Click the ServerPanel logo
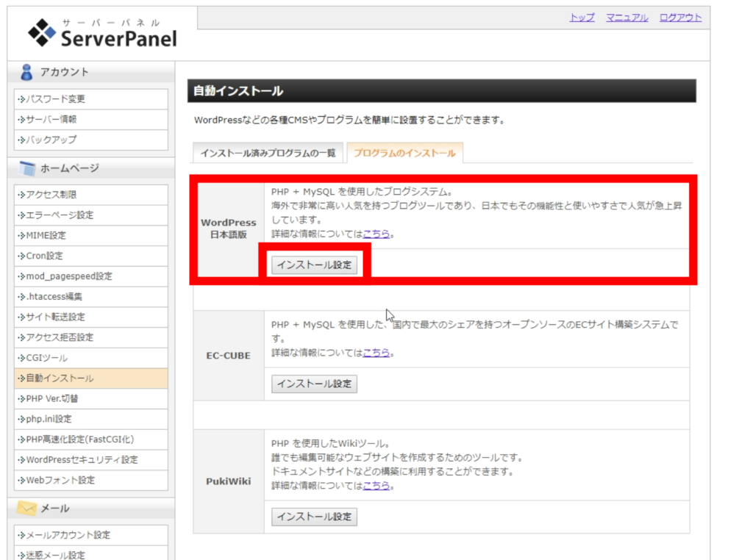 click(102, 32)
